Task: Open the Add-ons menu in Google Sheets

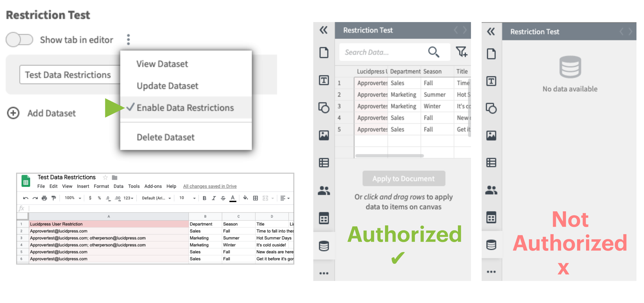Action: point(153,186)
